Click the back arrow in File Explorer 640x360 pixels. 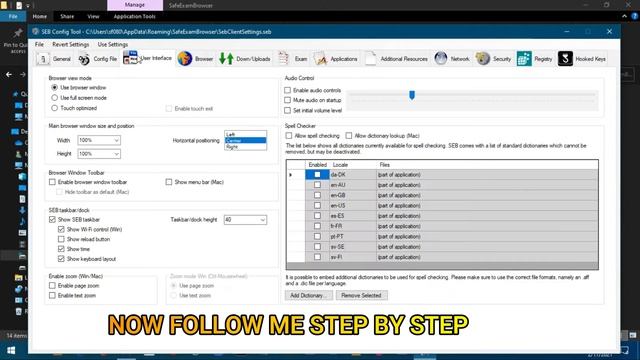(9, 74)
